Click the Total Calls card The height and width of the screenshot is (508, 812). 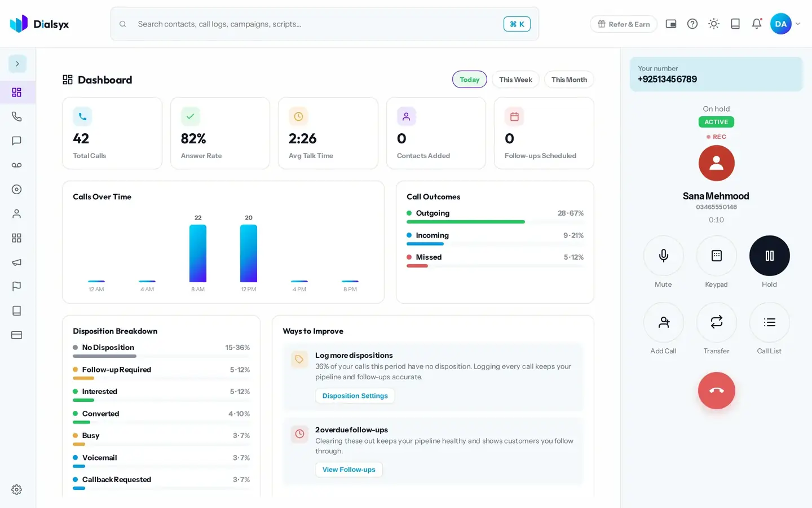(x=112, y=133)
